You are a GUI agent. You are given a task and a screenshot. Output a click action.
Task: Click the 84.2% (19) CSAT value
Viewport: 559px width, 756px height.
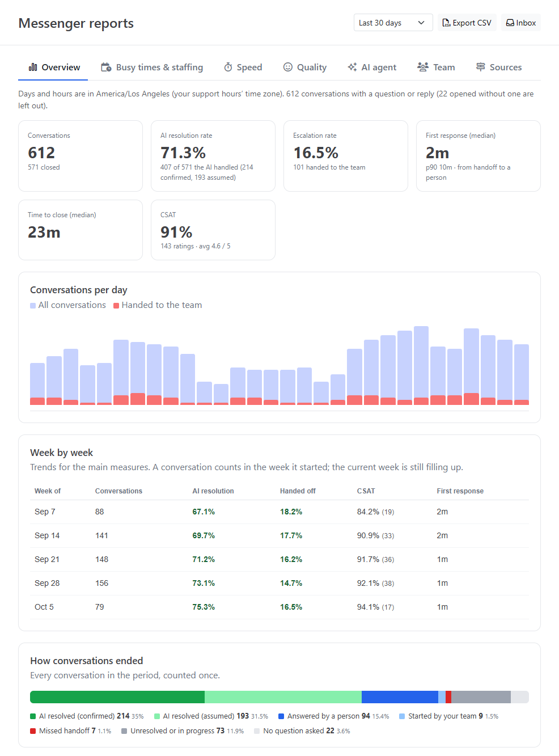375,512
